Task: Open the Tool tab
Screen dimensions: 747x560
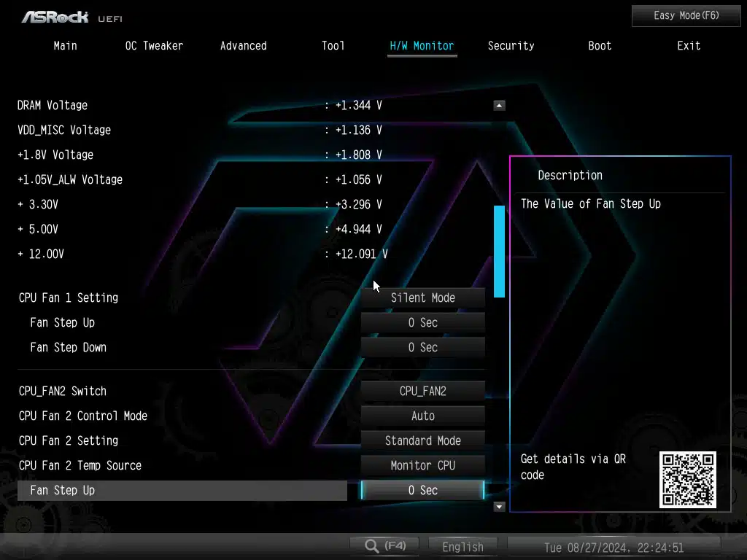Action: click(x=333, y=46)
